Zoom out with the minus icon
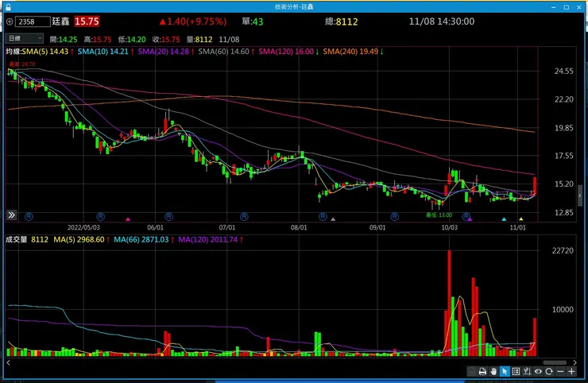 pos(560,371)
